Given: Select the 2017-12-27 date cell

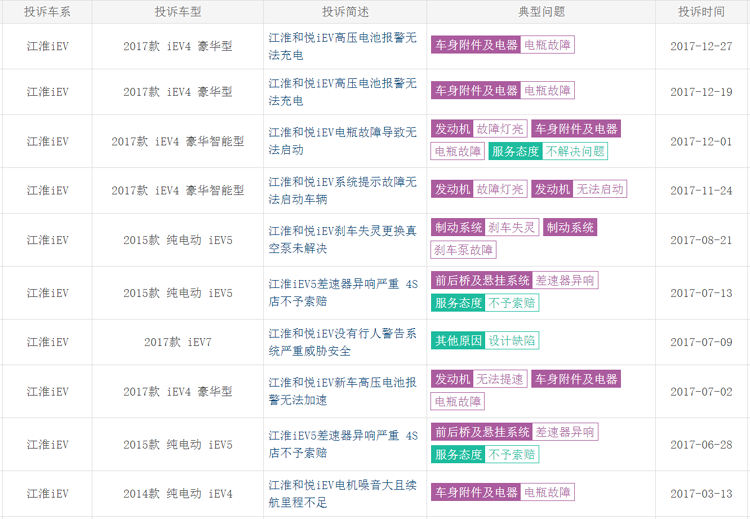Looking at the screenshot, I should [x=701, y=46].
